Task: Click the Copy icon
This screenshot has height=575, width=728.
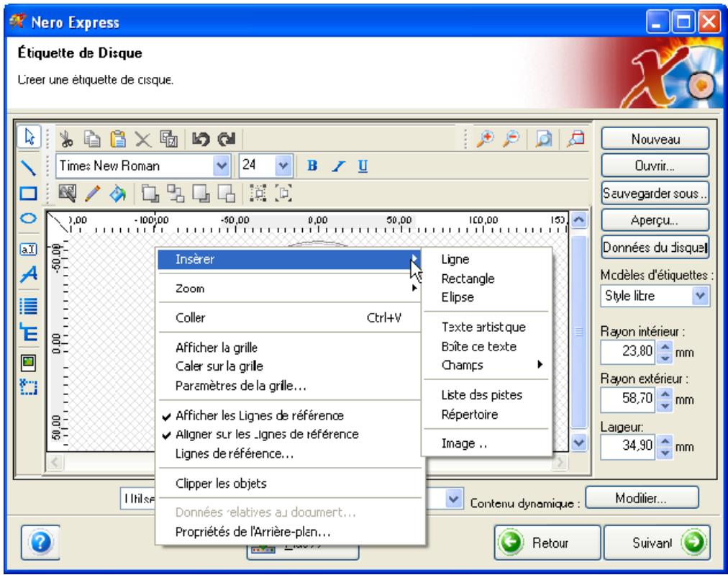Action: (92, 138)
